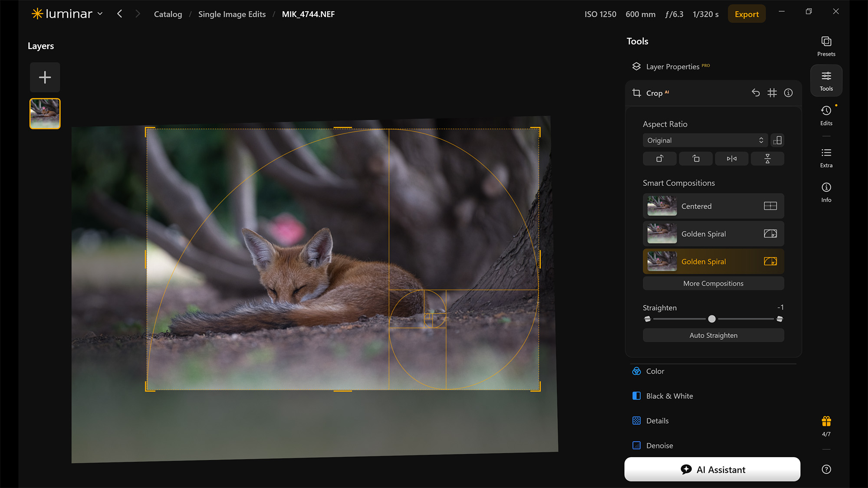Image resolution: width=868 pixels, height=488 pixels.
Task: Select the first Golden Spiral composition
Action: click(x=713, y=234)
